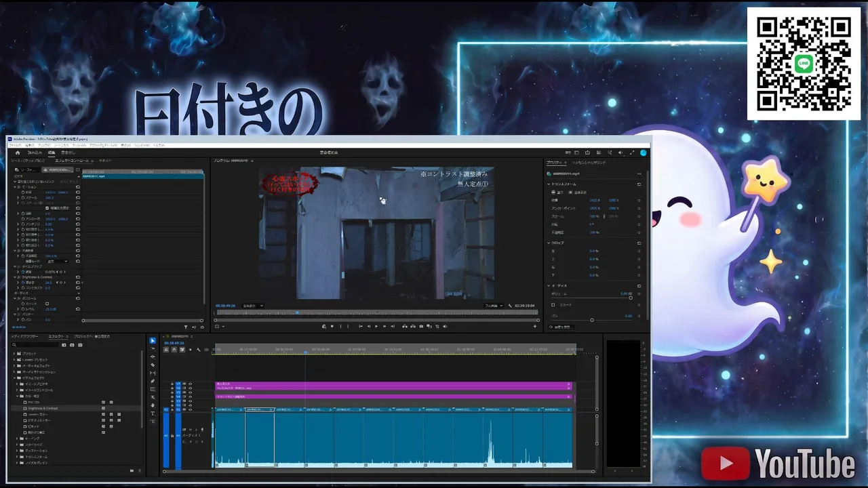Image resolution: width=868 pixels, height=488 pixels.
Task: Play the program monitor video
Action: pos(376,326)
